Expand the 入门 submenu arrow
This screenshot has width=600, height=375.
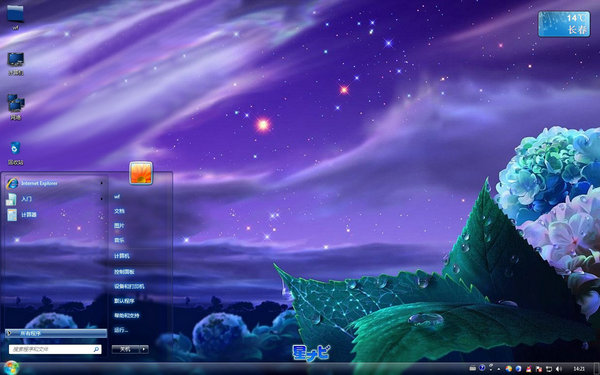tap(102, 199)
